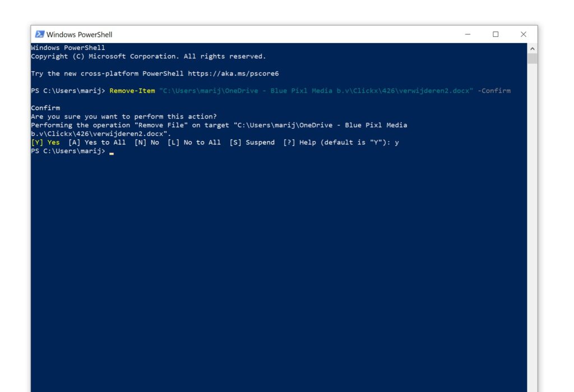This screenshot has height=392, width=574.
Task: Minimize the Windows PowerShell window
Action: click(x=467, y=34)
